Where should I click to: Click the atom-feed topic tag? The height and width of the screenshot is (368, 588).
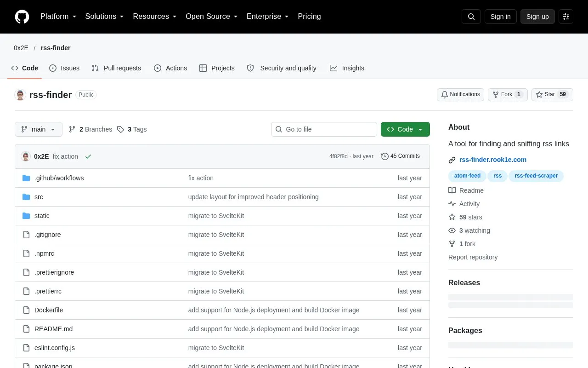click(467, 176)
